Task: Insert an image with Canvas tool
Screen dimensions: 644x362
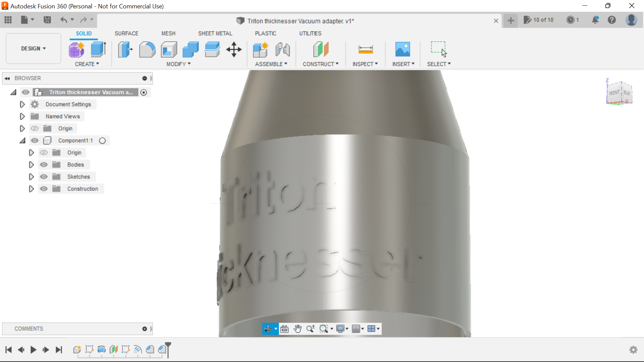Action: [403, 49]
